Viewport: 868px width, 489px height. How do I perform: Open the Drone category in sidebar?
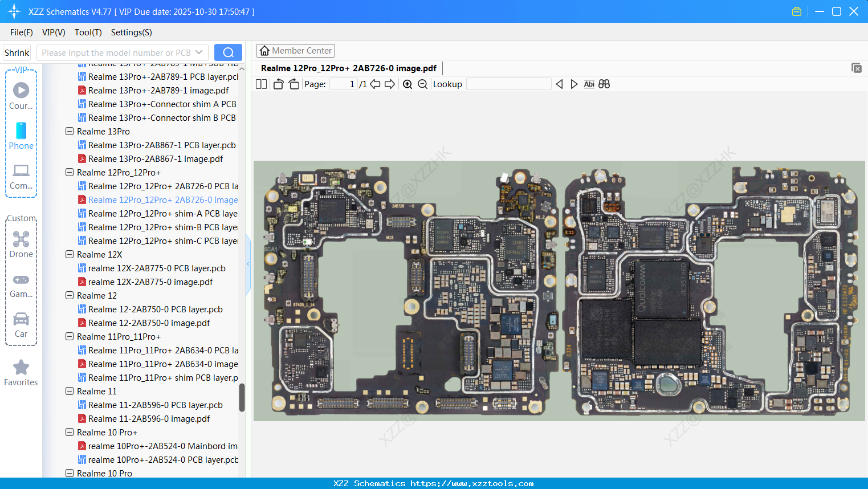pyautogui.click(x=21, y=244)
